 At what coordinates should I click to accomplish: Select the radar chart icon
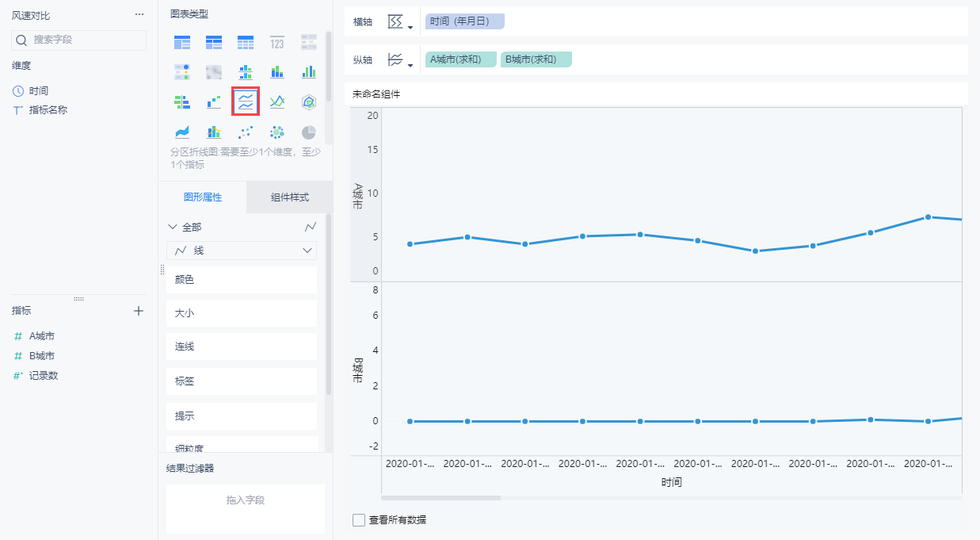(x=309, y=101)
